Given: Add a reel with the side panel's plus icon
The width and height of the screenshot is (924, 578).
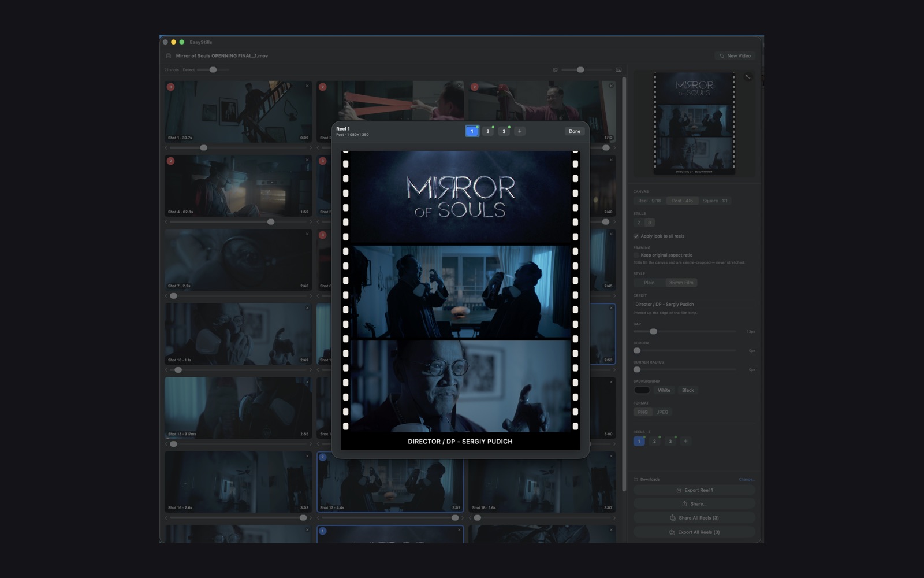Looking at the screenshot, I should [x=685, y=441].
